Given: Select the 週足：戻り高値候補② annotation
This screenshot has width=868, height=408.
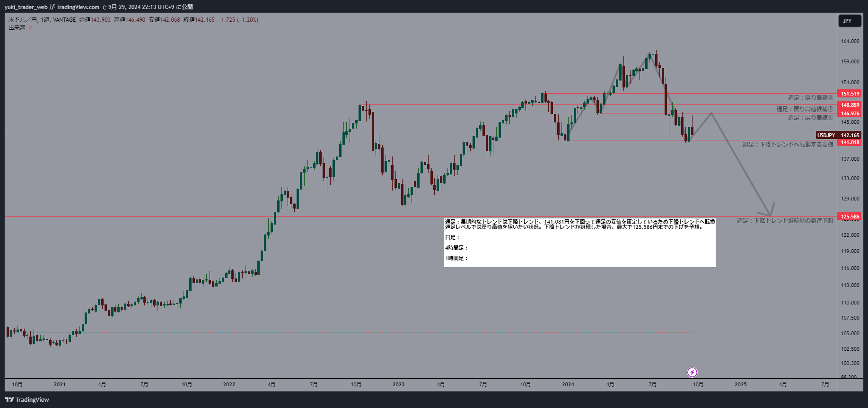Looking at the screenshot, I should click(x=804, y=109).
